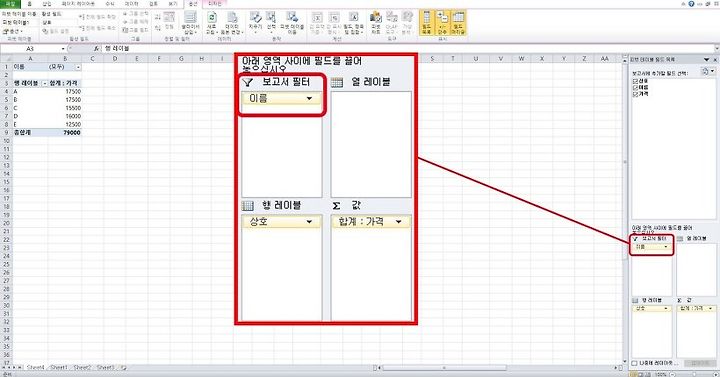Image resolution: width=720 pixels, height=377 pixels.
Task: Open 합계 : 가격 dropdown in the Field List pane
Action: [x=710, y=309]
